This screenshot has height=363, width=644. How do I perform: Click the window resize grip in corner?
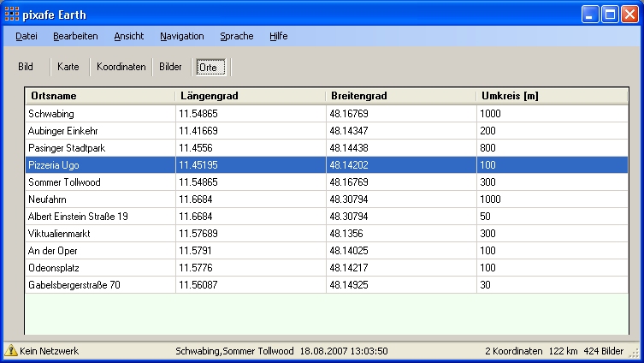tap(635, 353)
